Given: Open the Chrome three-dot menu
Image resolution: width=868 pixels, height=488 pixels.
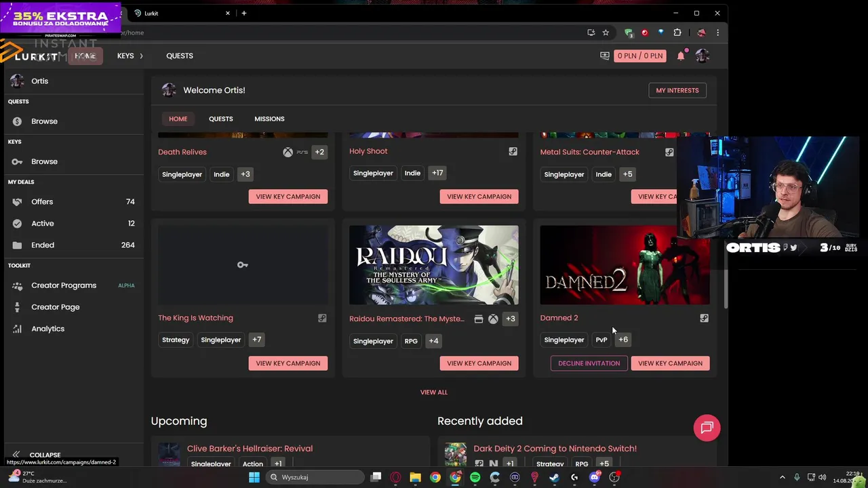Looking at the screenshot, I should (x=717, y=33).
